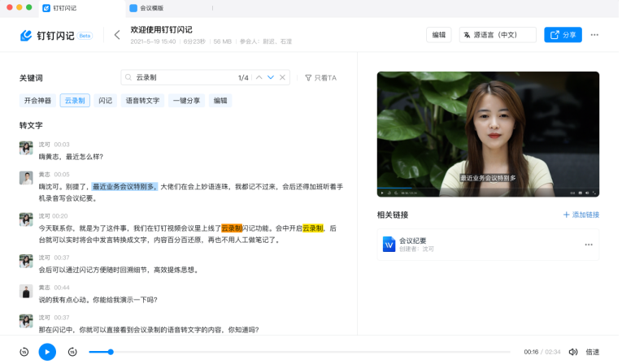Click 沈可's avatar at 00:20
Viewport: 622px width, 364px height.
point(26,219)
